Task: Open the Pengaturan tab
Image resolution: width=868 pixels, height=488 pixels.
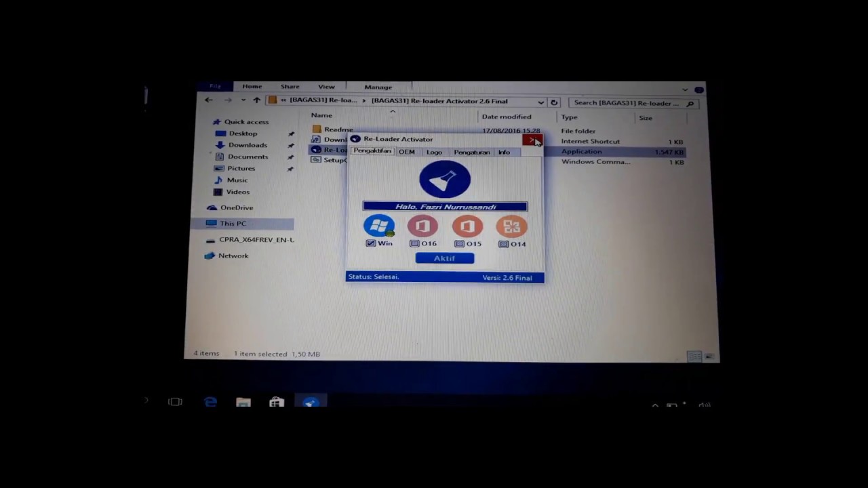Action: [x=472, y=152]
